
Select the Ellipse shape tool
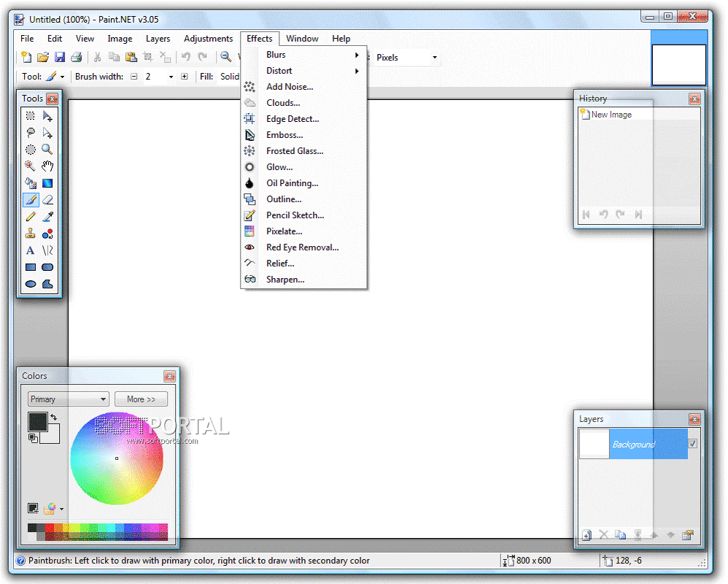tap(31, 284)
